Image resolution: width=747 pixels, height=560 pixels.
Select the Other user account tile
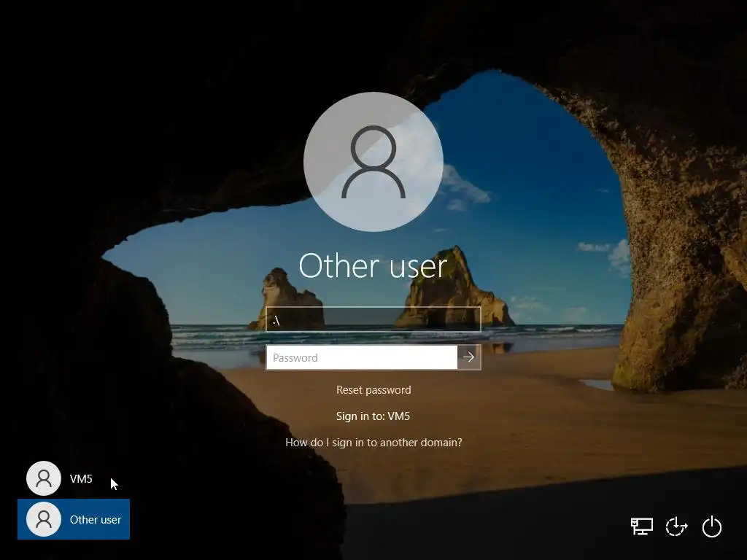74,519
